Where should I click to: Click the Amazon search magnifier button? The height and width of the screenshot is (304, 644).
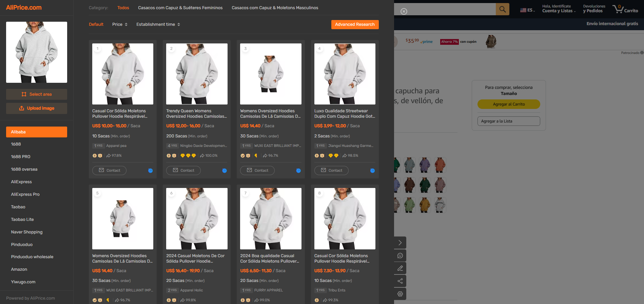[x=503, y=9]
